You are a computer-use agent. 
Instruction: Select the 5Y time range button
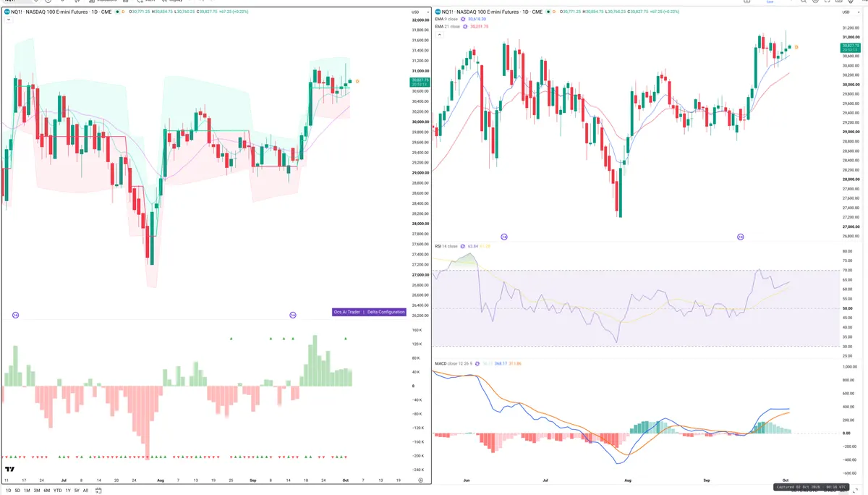(77, 491)
